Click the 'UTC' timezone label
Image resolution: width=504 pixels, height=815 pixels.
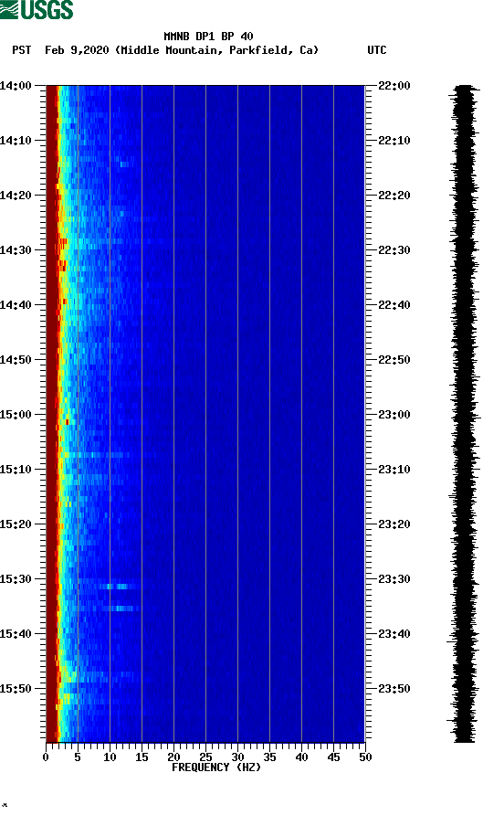click(x=377, y=50)
